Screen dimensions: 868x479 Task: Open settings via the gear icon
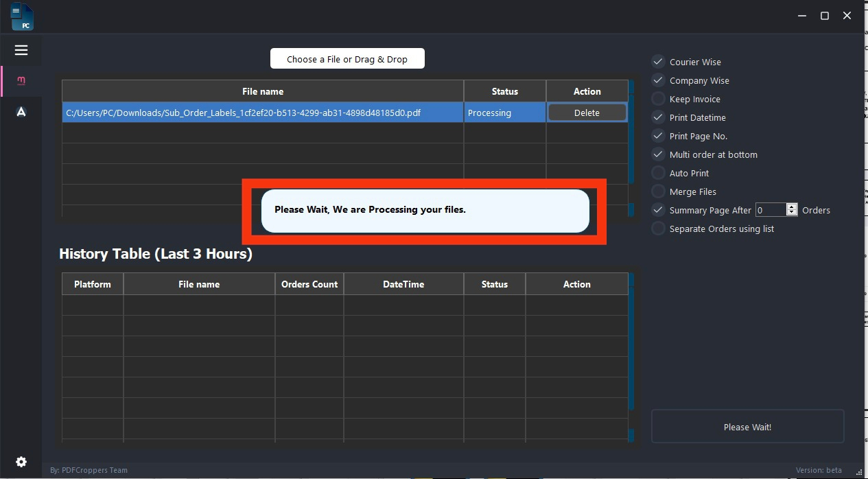(21, 462)
